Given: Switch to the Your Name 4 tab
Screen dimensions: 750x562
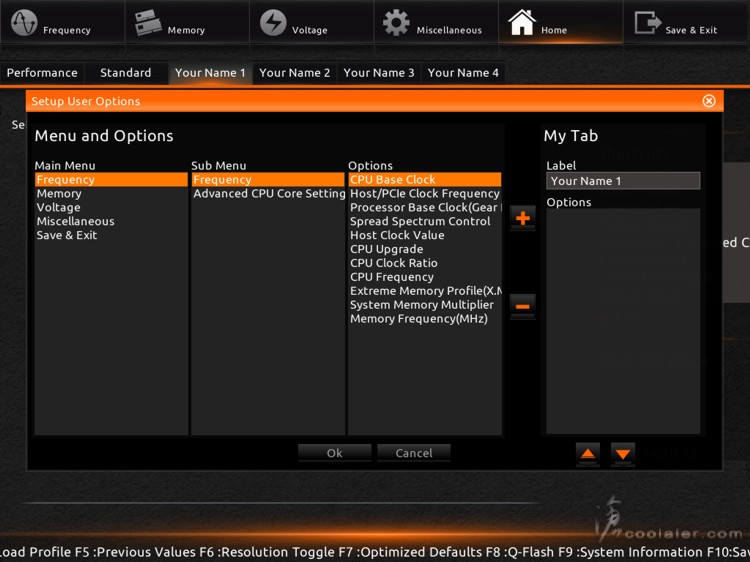Looking at the screenshot, I should click(x=463, y=73).
